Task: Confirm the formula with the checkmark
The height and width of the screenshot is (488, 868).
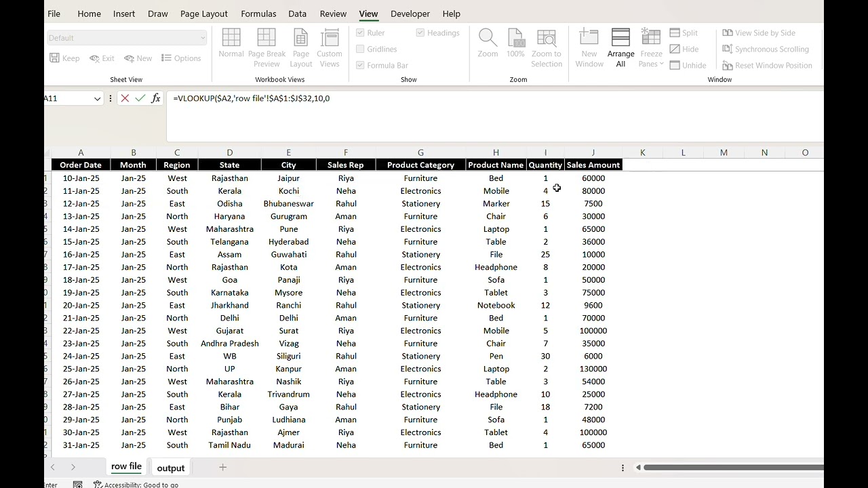Action: click(x=140, y=98)
